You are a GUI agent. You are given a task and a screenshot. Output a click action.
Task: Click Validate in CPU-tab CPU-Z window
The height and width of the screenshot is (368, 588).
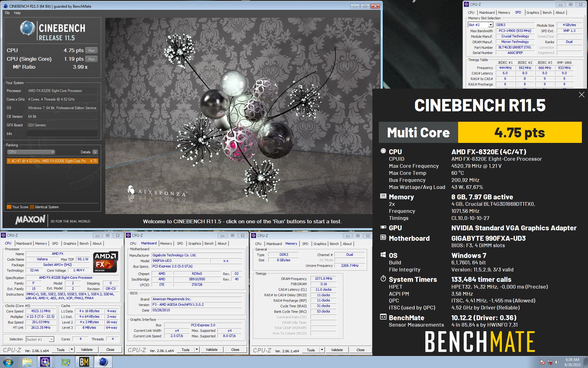click(87, 350)
